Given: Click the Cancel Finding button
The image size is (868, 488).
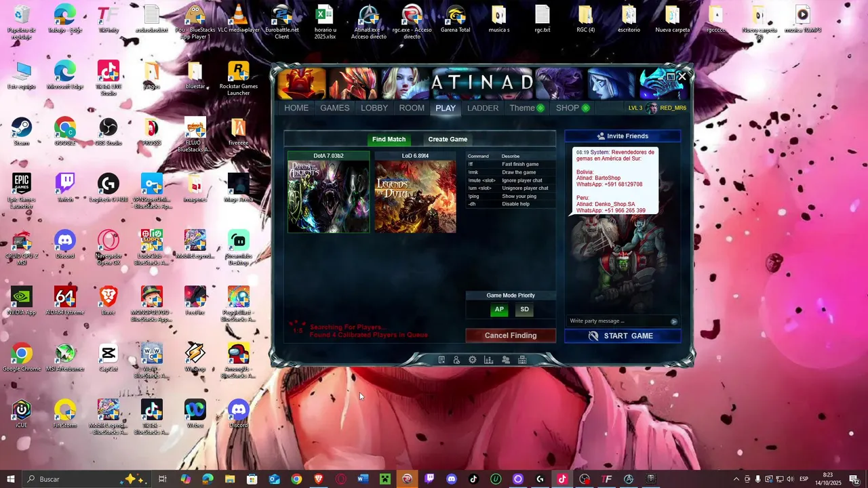Looking at the screenshot, I should coord(511,335).
